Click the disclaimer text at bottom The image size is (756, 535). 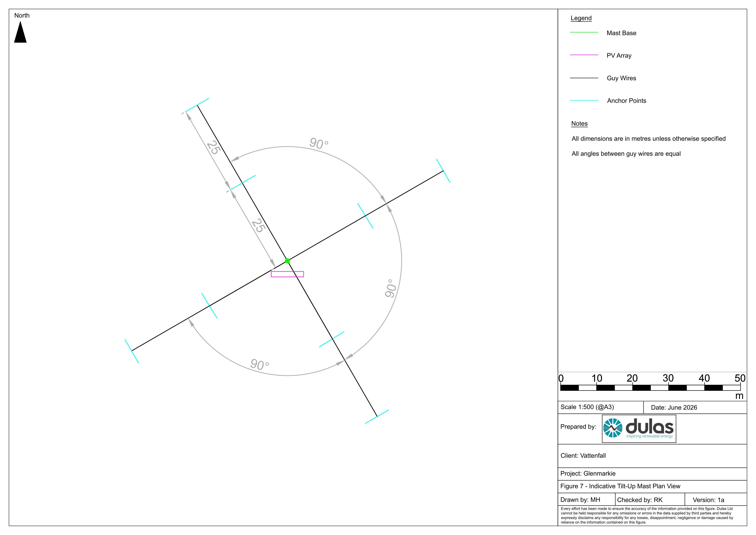(x=647, y=515)
